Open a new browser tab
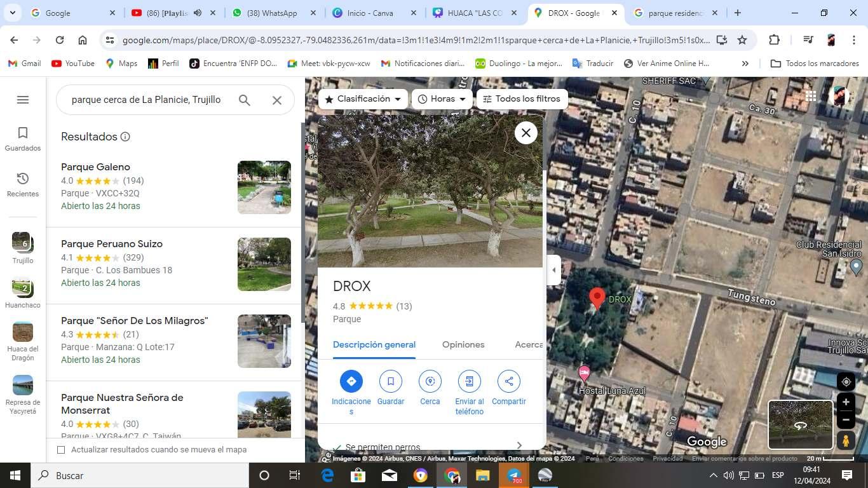 pyautogui.click(x=737, y=13)
